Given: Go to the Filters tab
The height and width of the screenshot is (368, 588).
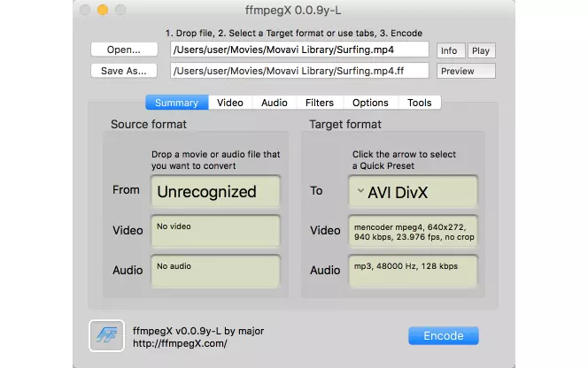Looking at the screenshot, I should [320, 103].
